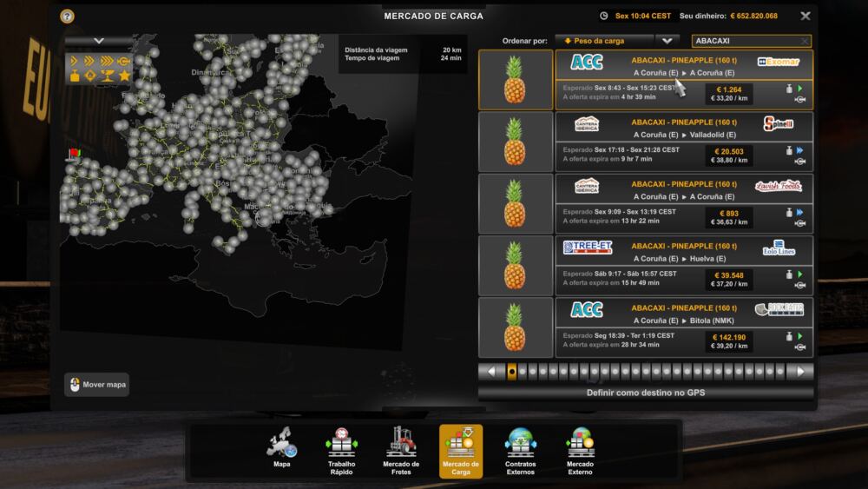Select the Valladolid pineapple job offer
Viewport: 868px width, 489px height.
click(x=684, y=142)
